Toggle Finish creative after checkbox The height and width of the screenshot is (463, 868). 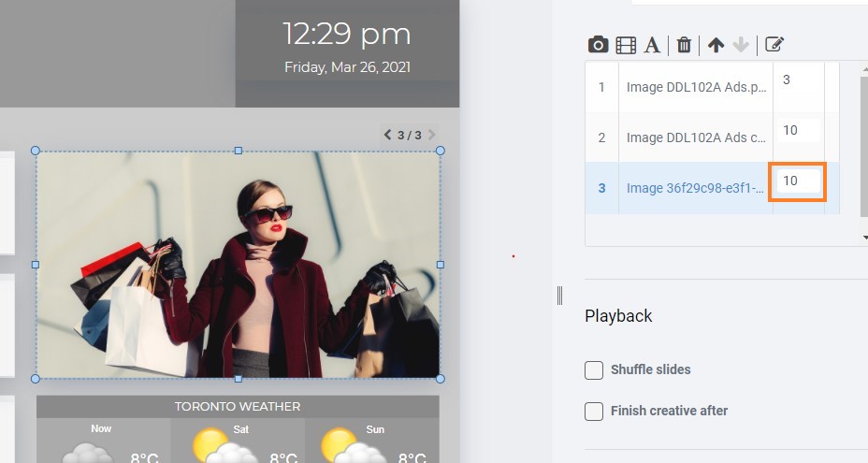[x=594, y=412]
